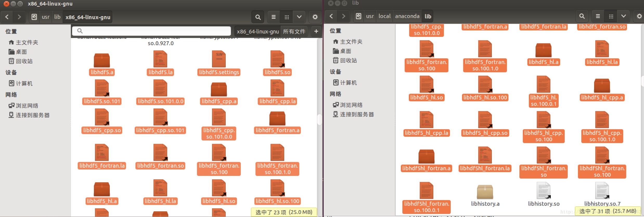The width and height of the screenshot is (644, 217).
Task: Switch to list view in x86_64-linux-gnu window
Action: click(274, 17)
